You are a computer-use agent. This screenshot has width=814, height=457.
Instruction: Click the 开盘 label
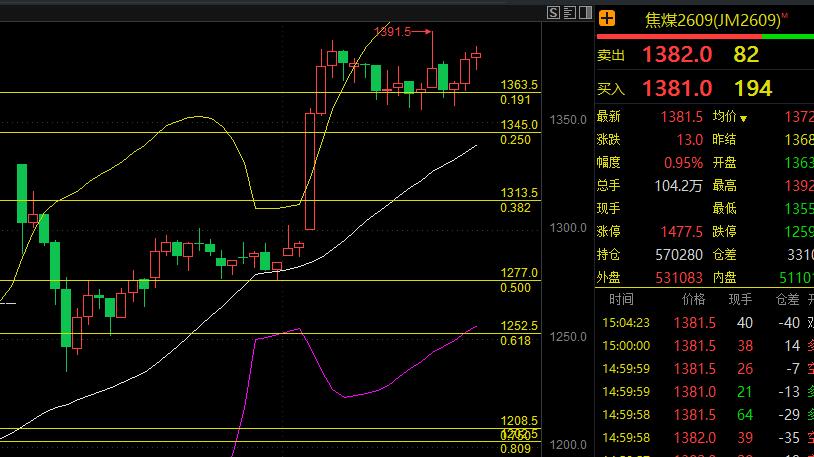pos(724,163)
